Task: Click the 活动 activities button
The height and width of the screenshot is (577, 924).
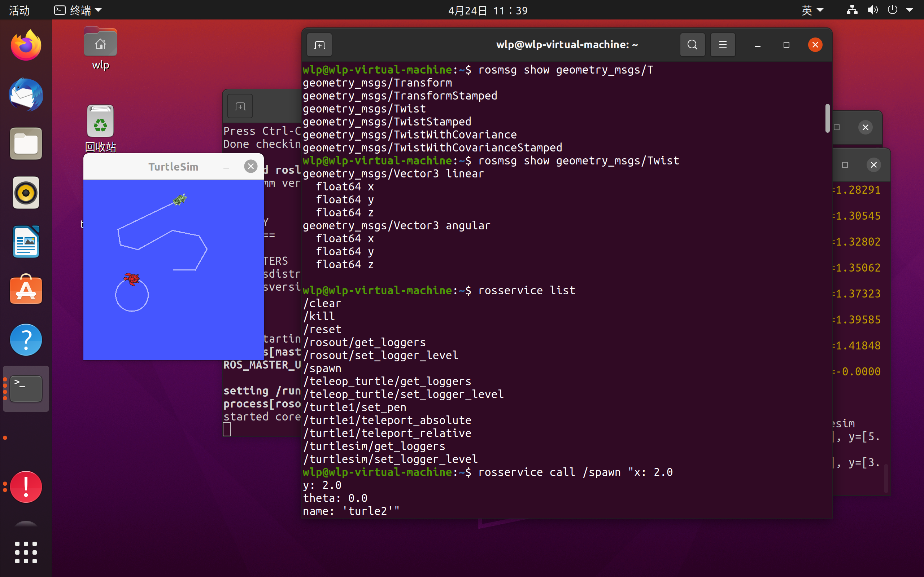Action: click(x=19, y=10)
